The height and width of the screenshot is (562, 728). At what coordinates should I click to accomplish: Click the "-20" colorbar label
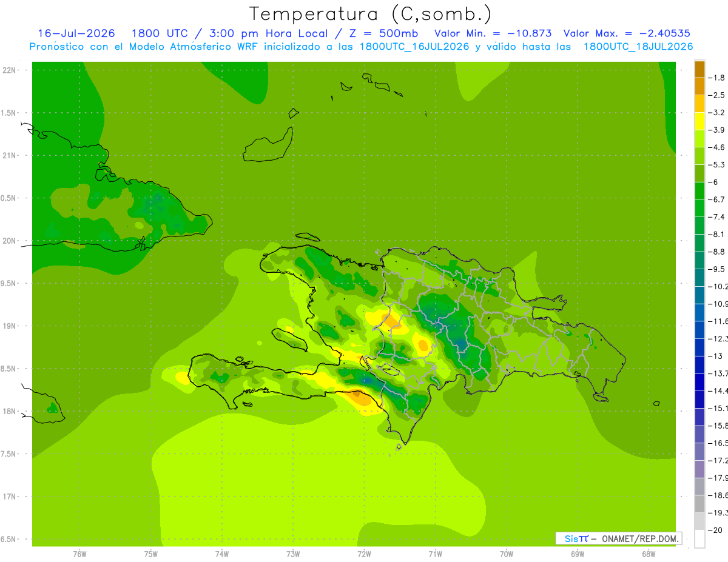click(716, 530)
